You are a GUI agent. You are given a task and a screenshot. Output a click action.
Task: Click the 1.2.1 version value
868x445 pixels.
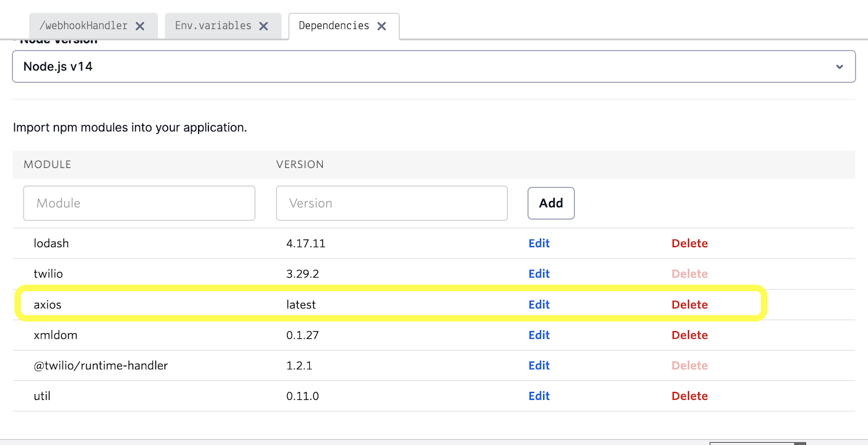[299, 365]
